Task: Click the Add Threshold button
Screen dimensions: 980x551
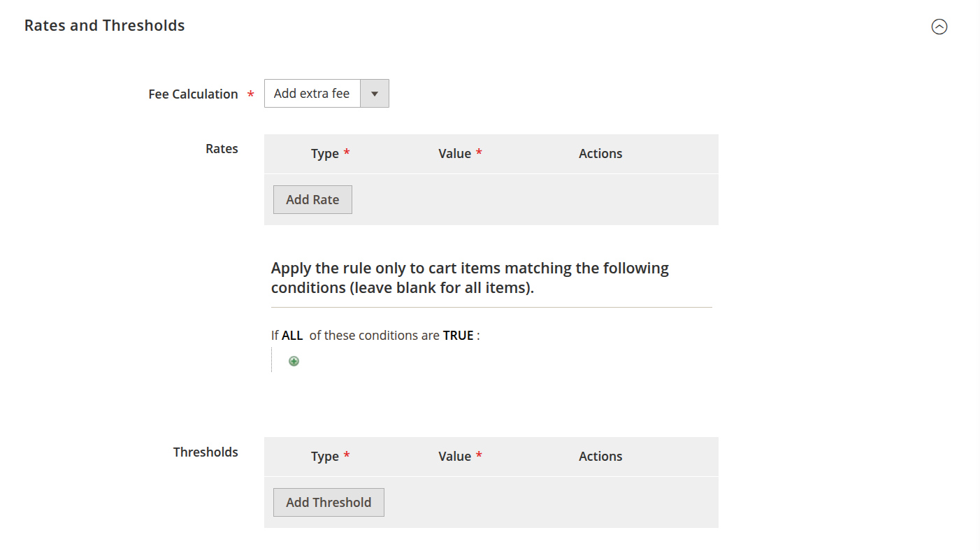Action: click(329, 502)
